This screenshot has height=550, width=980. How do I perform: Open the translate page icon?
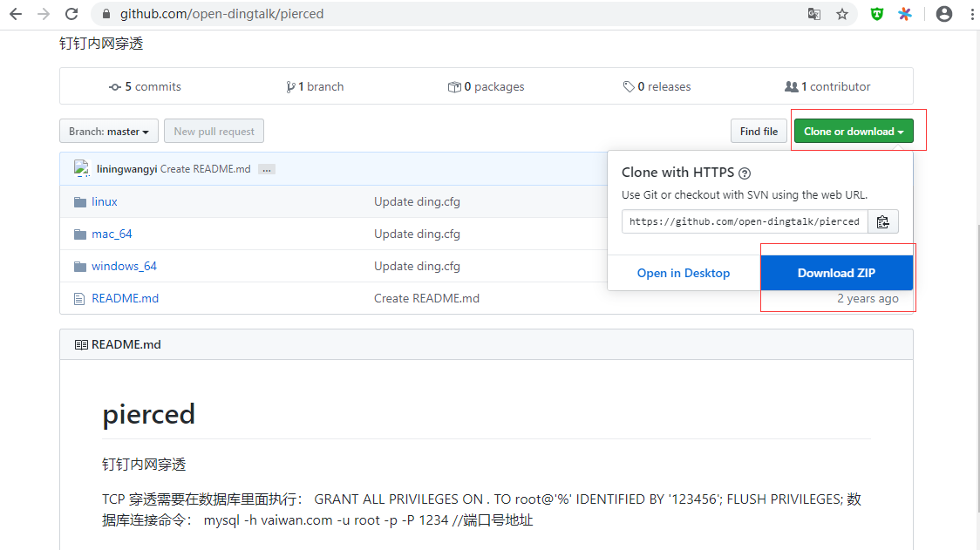pyautogui.click(x=813, y=14)
